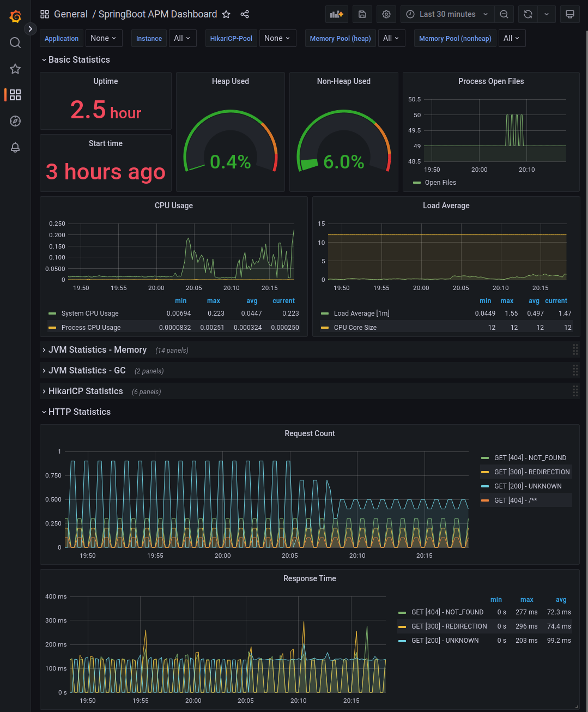The width and height of the screenshot is (588, 712).
Task: Open the Response Time panel title menu
Action: point(310,578)
